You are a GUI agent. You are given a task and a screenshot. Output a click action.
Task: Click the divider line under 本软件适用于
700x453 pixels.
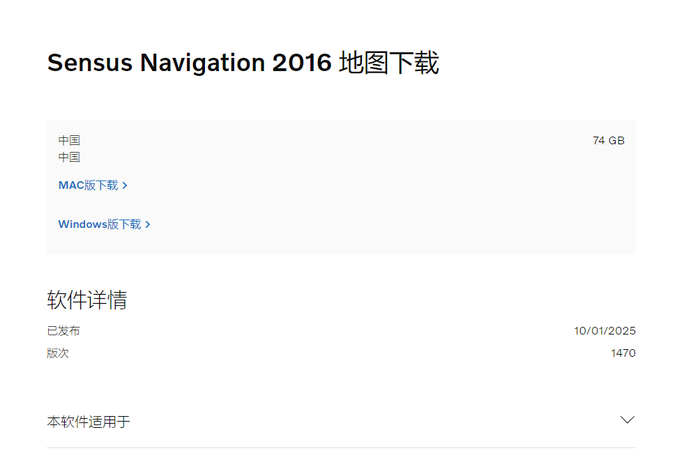coord(341,447)
